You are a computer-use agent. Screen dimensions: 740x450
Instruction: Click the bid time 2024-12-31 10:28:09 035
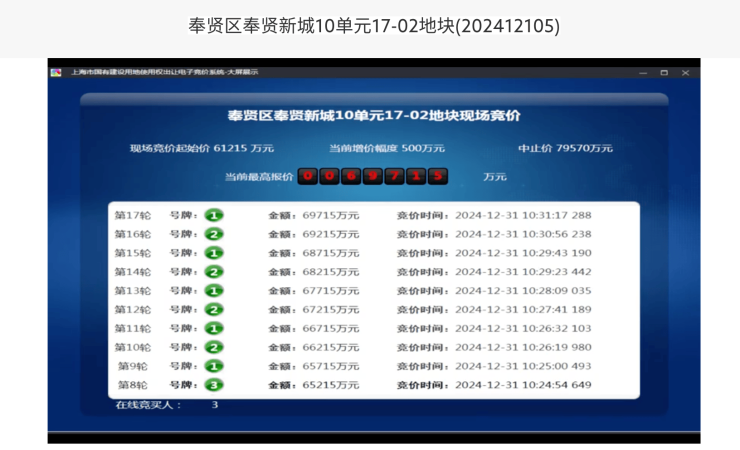(523, 291)
